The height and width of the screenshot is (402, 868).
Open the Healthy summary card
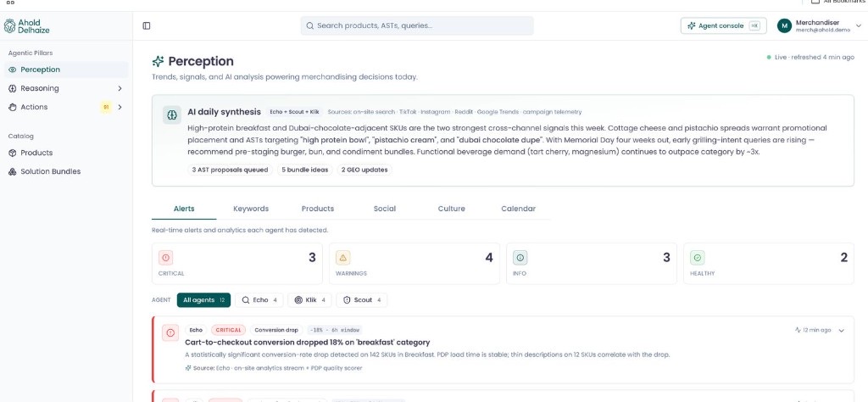[768, 264]
